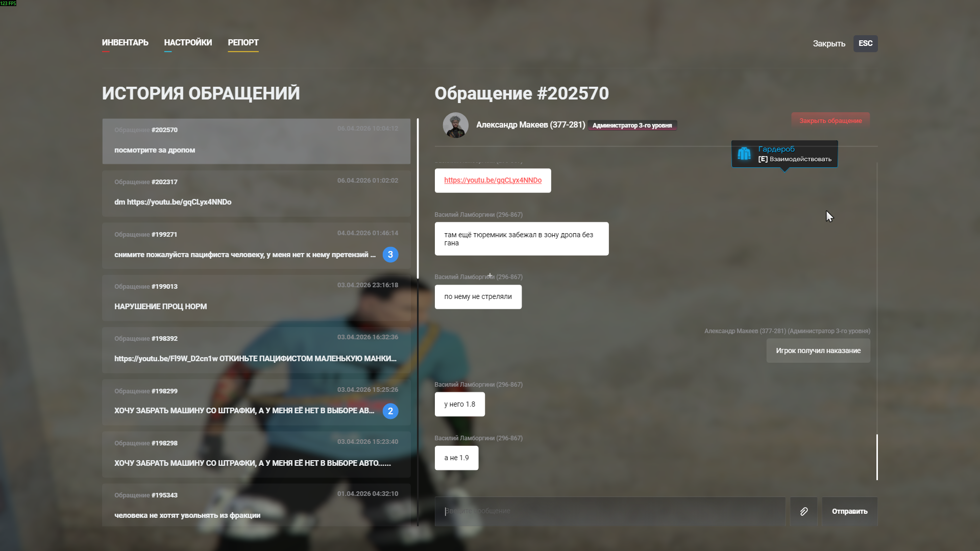Click the chat scrollbar thumb
The image size is (980, 551).
point(877,457)
